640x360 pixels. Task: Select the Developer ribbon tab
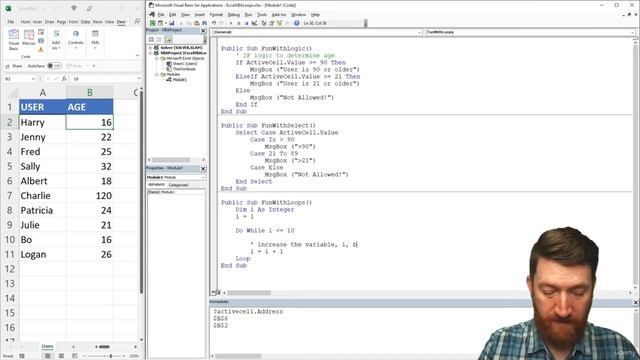[x=121, y=22]
